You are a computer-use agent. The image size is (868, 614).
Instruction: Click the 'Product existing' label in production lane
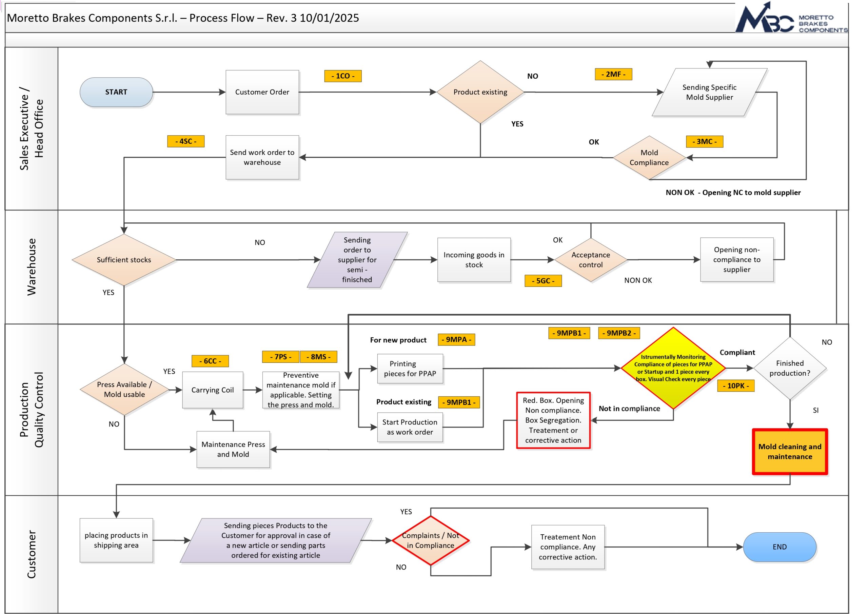coord(403,402)
